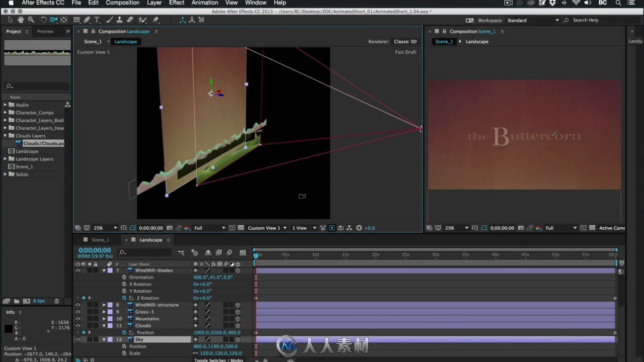This screenshot has height=362, width=644.
Task: Select the Puppet Pin tool
Action: (155, 20)
